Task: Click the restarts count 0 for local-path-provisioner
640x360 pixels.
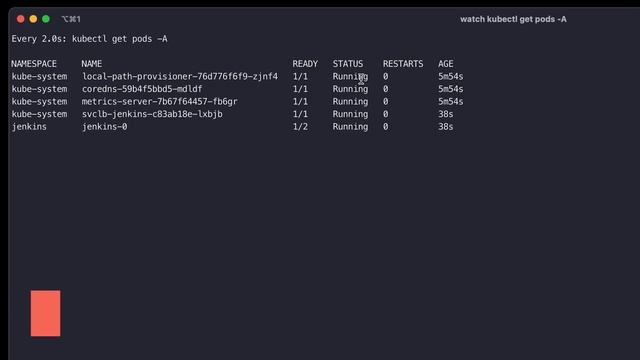Action: click(x=385, y=76)
